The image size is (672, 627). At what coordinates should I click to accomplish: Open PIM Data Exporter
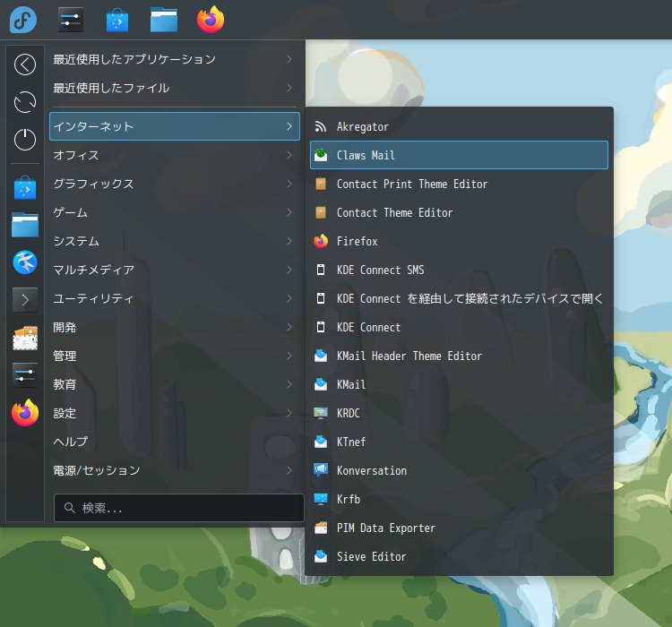(459, 528)
